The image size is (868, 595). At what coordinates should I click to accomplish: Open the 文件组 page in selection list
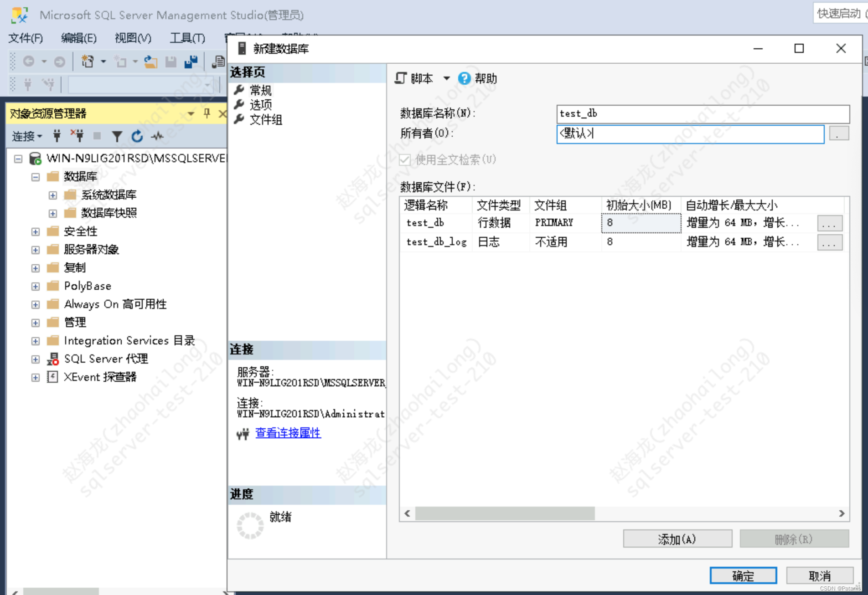pos(266,119)
